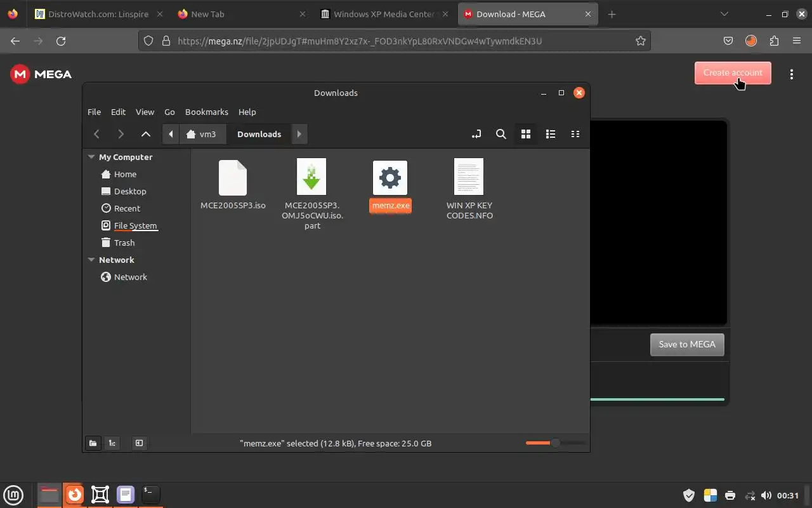The image size is (812, 508).
Task: Open File System in the sidebar
Action: [x=135, y=225]
